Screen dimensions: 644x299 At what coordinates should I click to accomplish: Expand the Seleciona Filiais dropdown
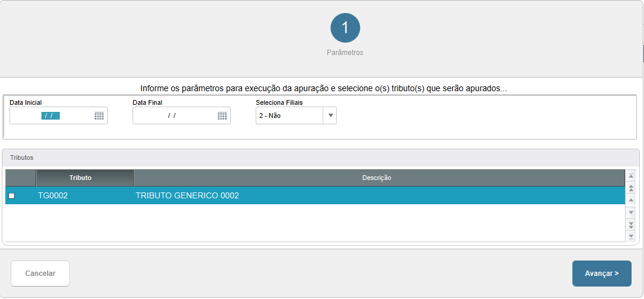coord(330,116)
